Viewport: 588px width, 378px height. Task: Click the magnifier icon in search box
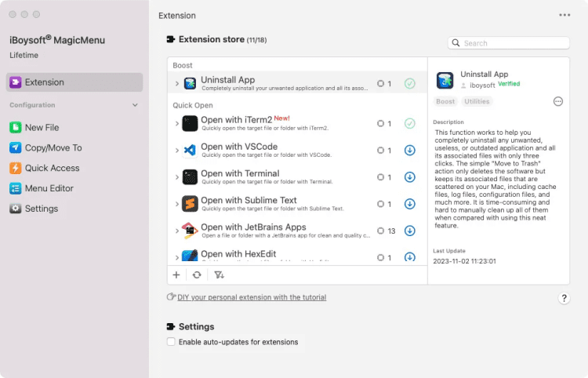click(x=456, y=43)
